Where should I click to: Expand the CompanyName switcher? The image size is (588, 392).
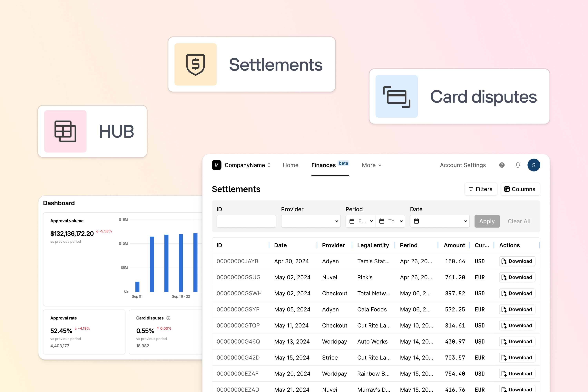(x=269, y=165)
